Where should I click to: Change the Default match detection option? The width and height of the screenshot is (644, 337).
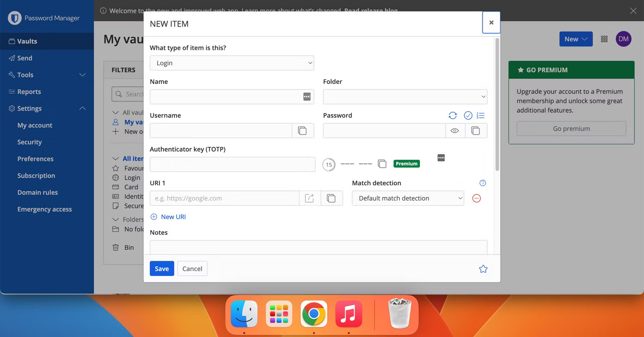click(407, 198)
